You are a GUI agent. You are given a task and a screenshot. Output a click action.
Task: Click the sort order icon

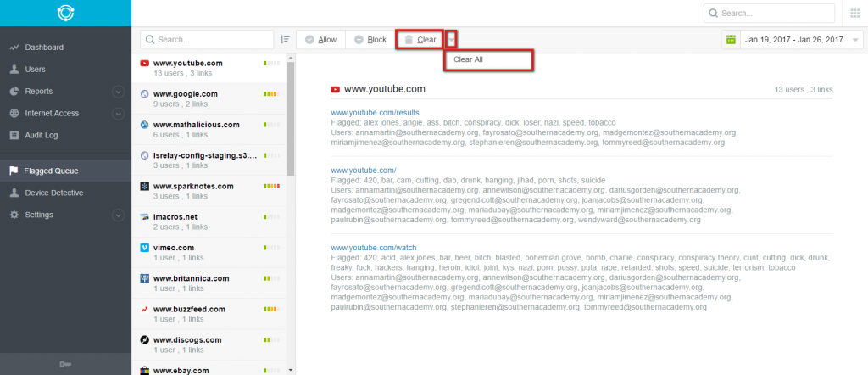[285, 39]
